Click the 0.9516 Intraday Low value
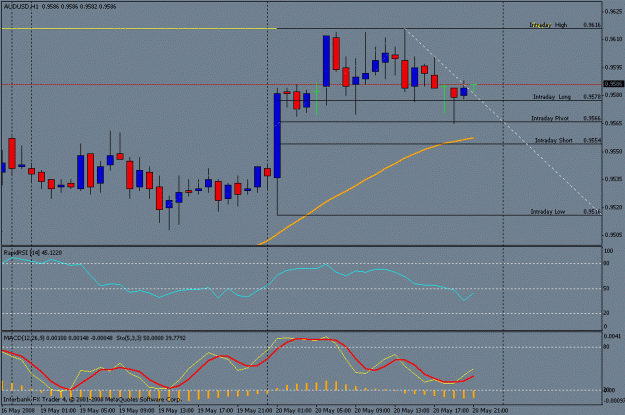The width and height of the screenshot is (625, 415). point(592,212)
